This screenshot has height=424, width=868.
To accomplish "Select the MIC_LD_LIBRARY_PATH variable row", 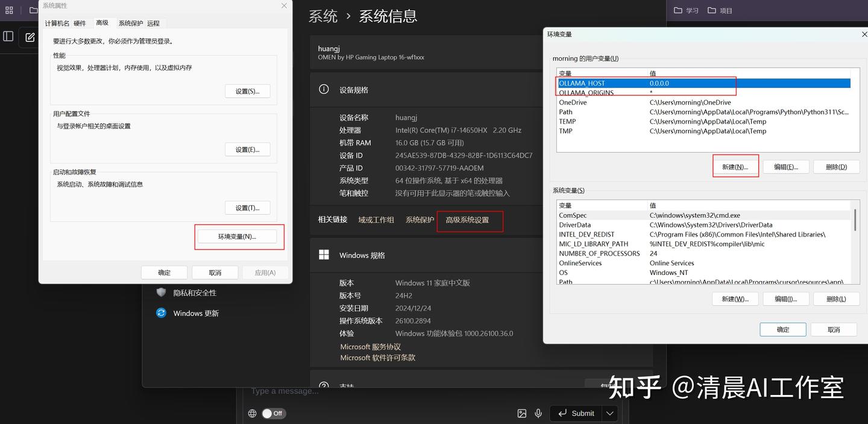I will [704, 244].
